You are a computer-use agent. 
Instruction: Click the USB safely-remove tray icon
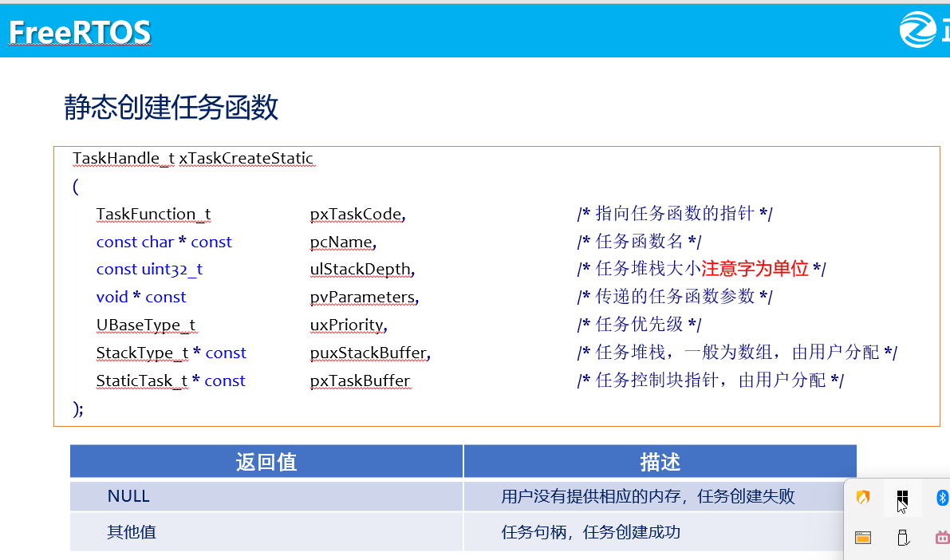[x=902, y=538]
